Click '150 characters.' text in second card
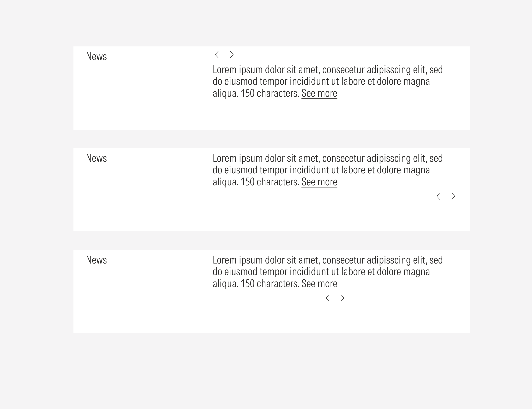The image size is (532, 409). [x=270, y=182]
